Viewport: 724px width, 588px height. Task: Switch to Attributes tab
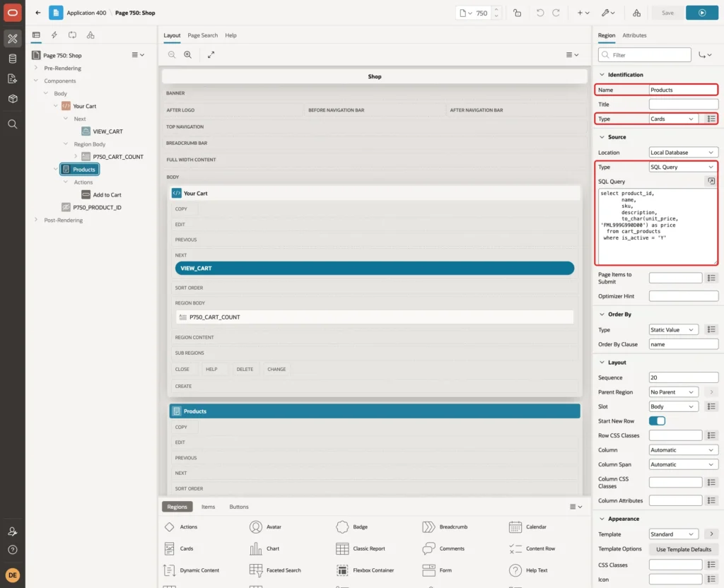(634, 35)
